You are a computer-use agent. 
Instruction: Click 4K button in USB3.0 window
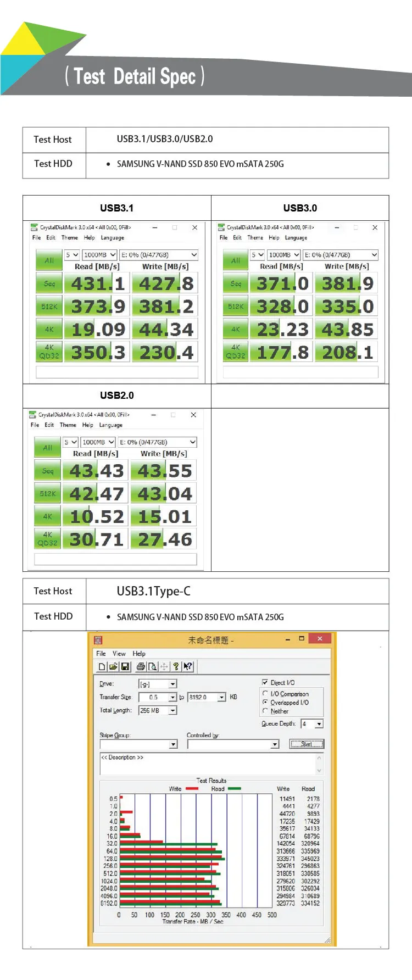236,330
